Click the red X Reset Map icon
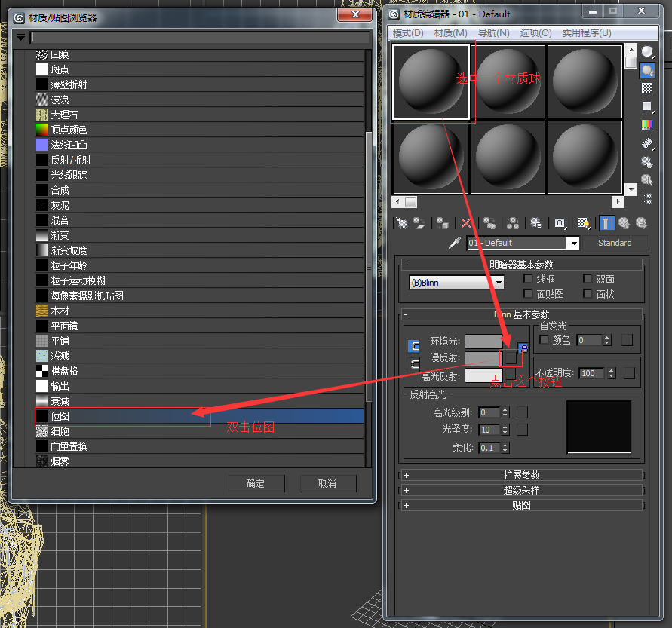 pos(465,223)
